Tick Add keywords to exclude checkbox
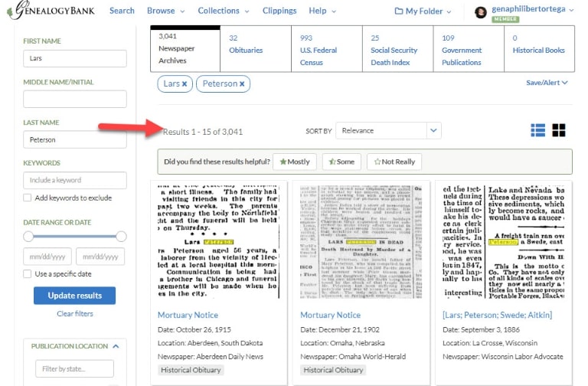The image size is (588, 386). [28, 198]
